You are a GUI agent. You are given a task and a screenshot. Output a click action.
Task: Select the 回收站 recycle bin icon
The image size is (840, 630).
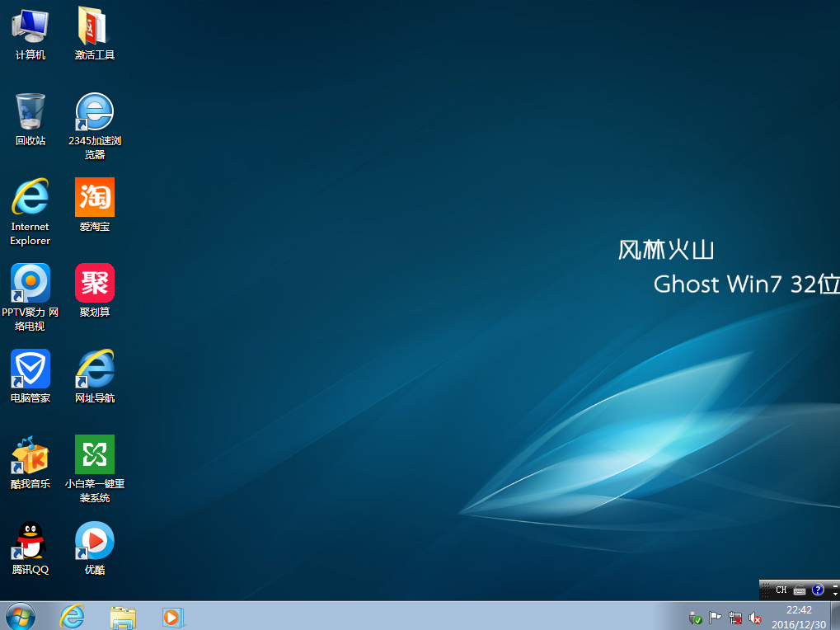(31, 119)
